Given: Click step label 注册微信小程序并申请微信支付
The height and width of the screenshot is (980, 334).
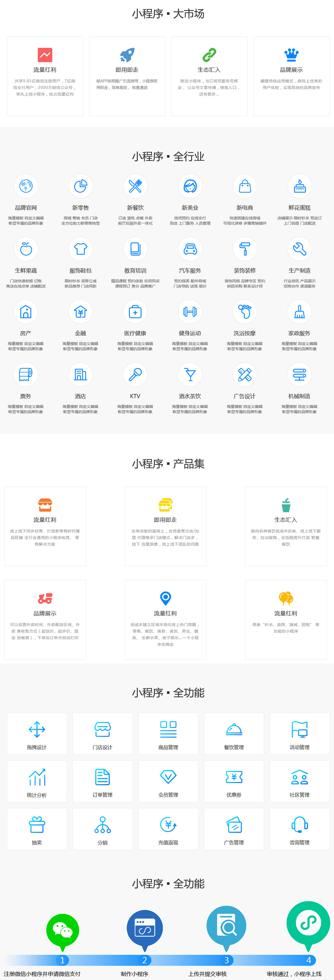Looking at the screenshot, I should (x=42, y=974).
